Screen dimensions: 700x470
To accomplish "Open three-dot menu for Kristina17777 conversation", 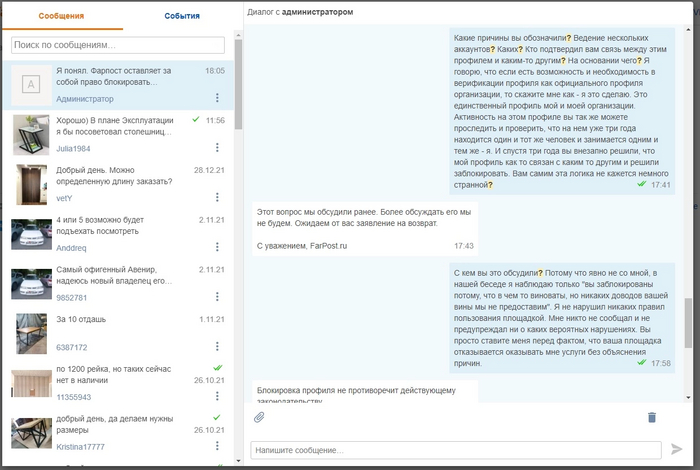I will (x=217, y=444).
